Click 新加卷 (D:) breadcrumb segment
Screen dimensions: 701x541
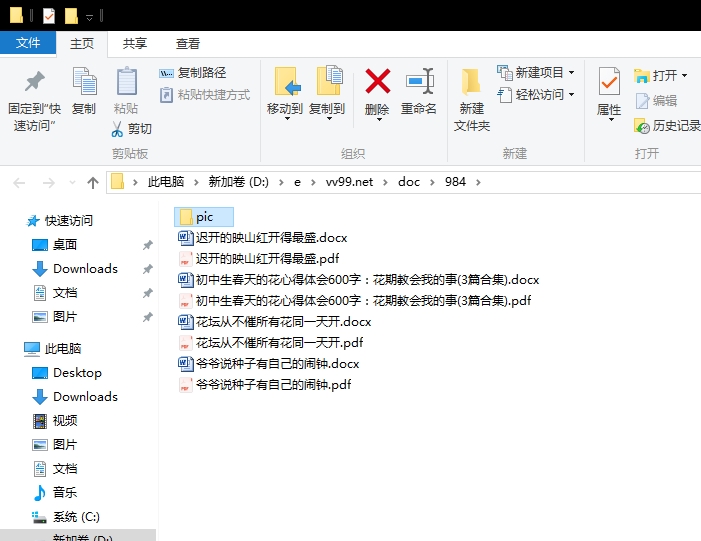[x=238, y=182]
